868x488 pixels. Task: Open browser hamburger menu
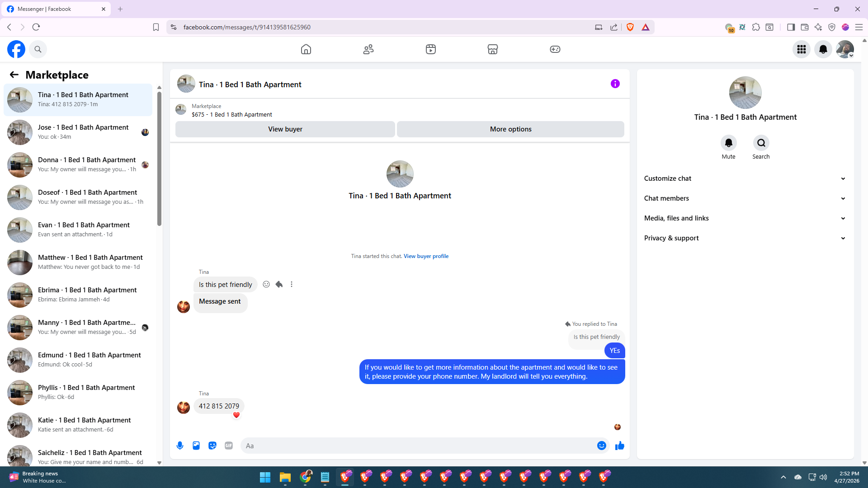(859, 27)
